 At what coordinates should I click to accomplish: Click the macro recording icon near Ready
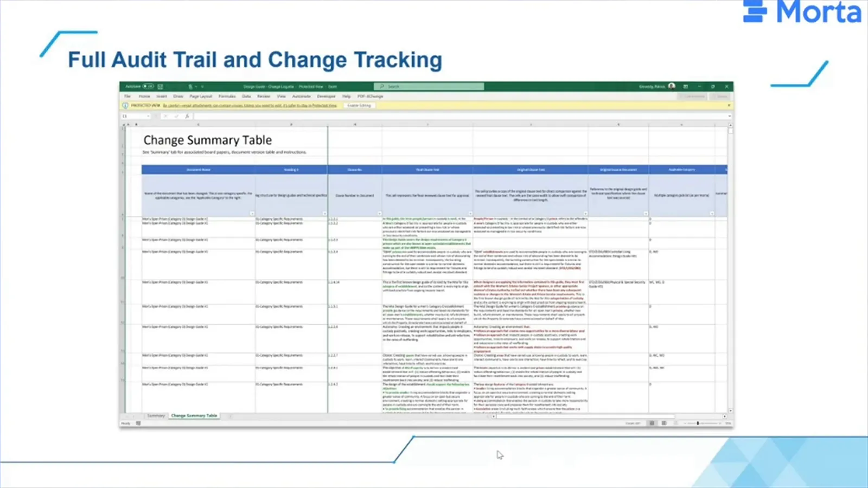pos(138,423)
